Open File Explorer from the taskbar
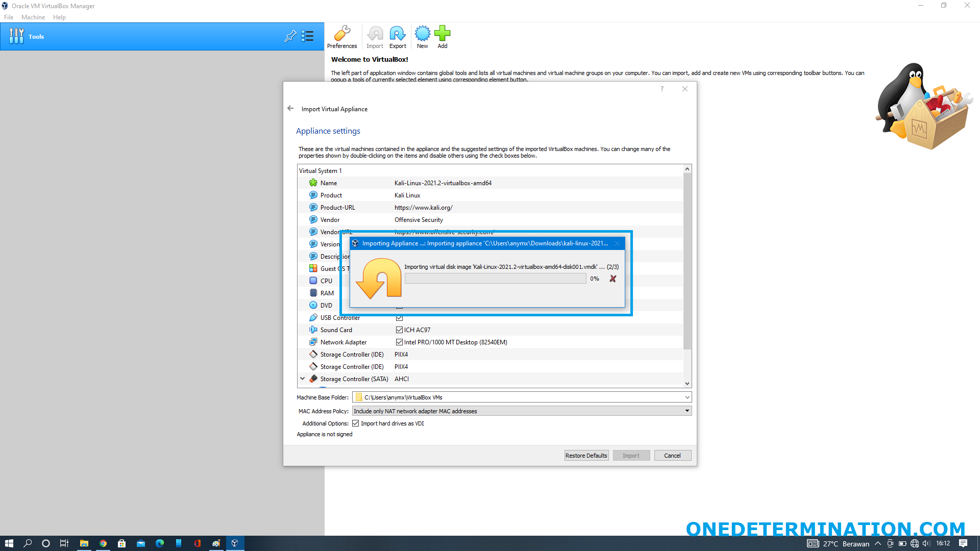980x551 pixels. click(x=84, y=543)
